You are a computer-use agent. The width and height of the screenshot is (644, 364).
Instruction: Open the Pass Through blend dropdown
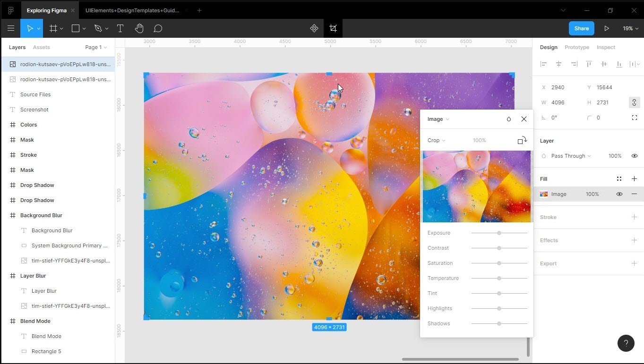pyautogui.click(x=570, y=156)
